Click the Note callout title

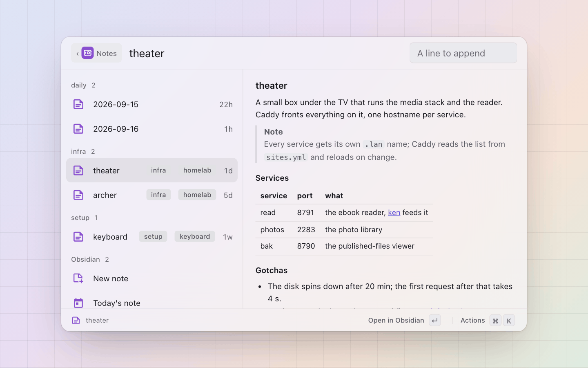click(274, 132)
